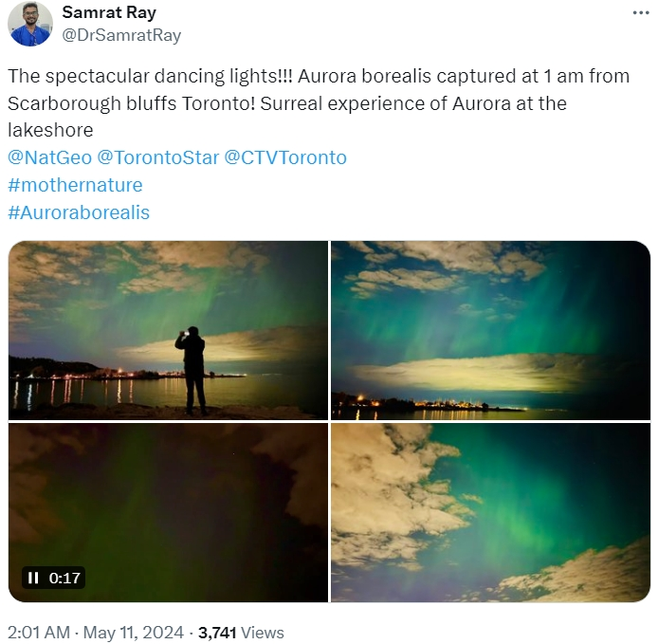This screenshot has width=658, height=644.
Task: Visit the @DrSamratRay handle
Action: (x=121, y=35)
